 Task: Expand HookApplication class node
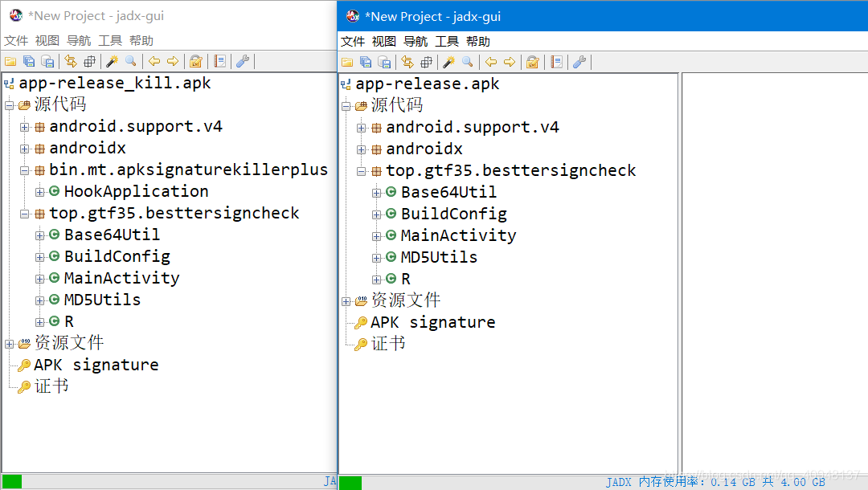[39, 192]
